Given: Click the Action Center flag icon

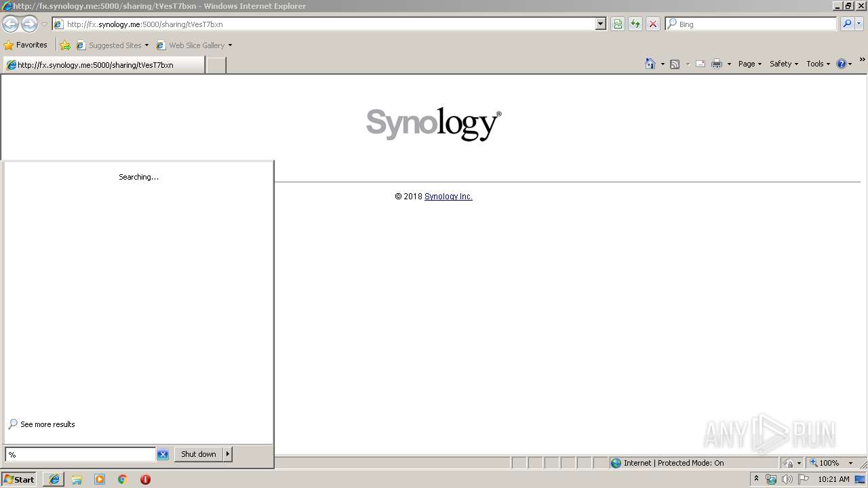Looking at the screenshot, I should [804, 479].
